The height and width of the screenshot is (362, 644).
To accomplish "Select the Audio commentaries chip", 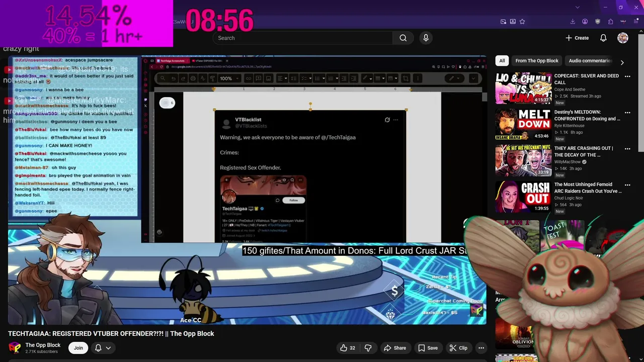I will 590,61.
